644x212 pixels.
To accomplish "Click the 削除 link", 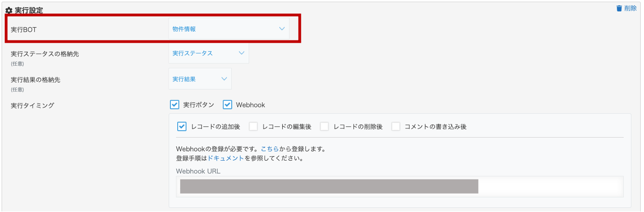I will tap(630, 8).
